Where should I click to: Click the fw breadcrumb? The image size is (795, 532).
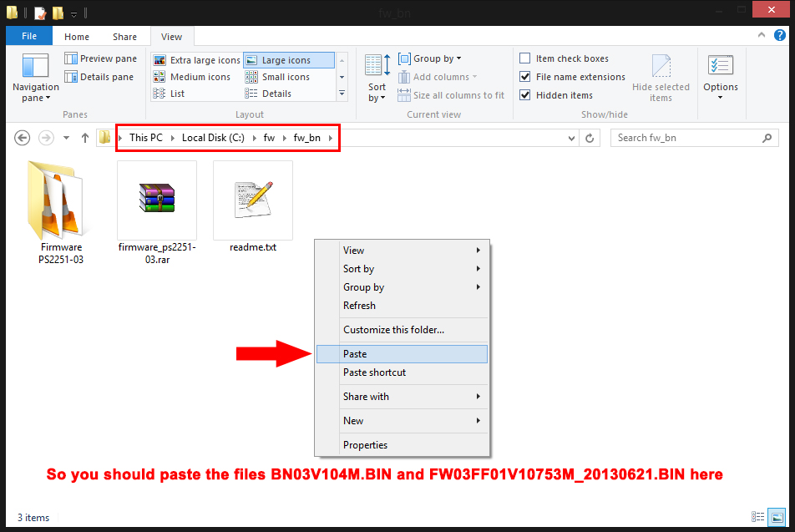269,138
